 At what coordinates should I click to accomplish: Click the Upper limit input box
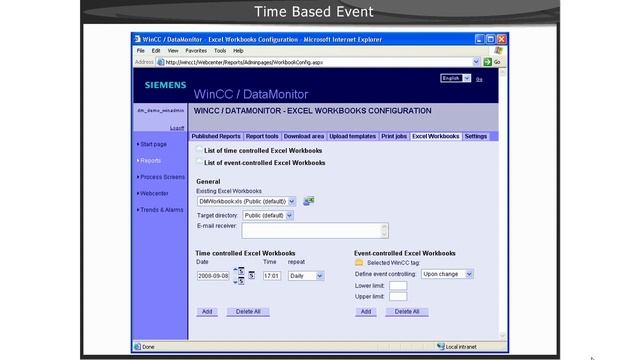click(398, 296)
